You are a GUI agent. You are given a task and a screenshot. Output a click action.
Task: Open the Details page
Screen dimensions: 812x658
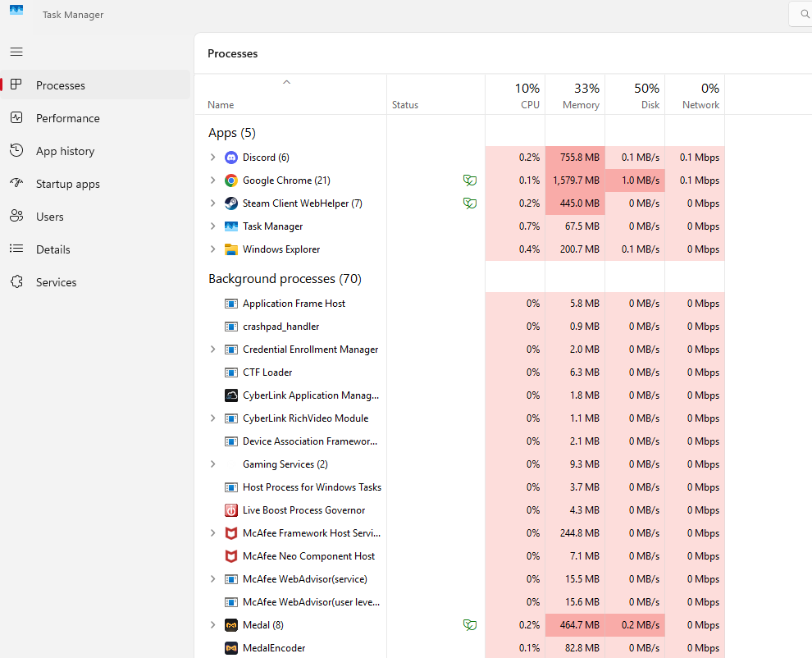(95, 249)
